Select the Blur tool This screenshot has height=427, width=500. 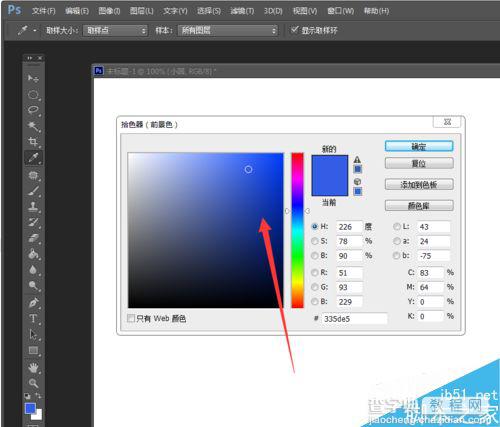point(33,270)
